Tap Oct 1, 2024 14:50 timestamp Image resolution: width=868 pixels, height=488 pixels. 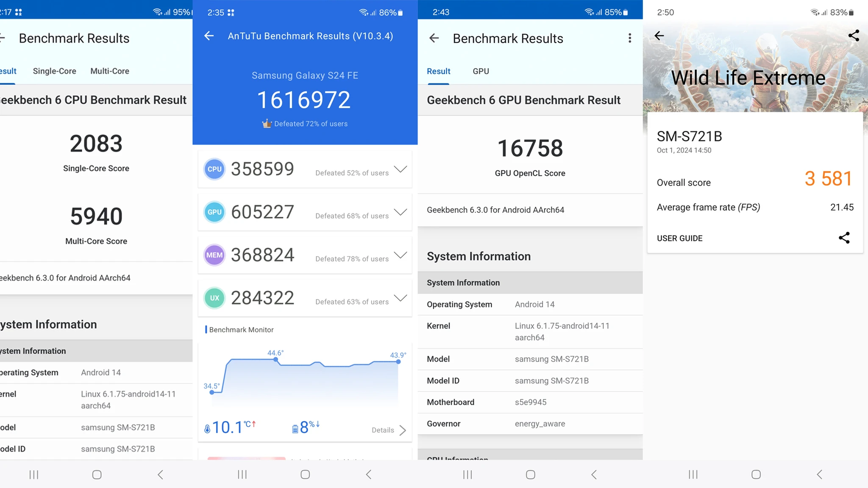pos(684,150)
